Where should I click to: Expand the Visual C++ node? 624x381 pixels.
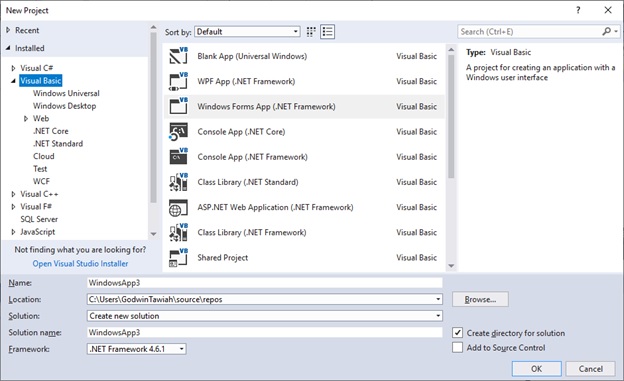(x=13, y=194)
